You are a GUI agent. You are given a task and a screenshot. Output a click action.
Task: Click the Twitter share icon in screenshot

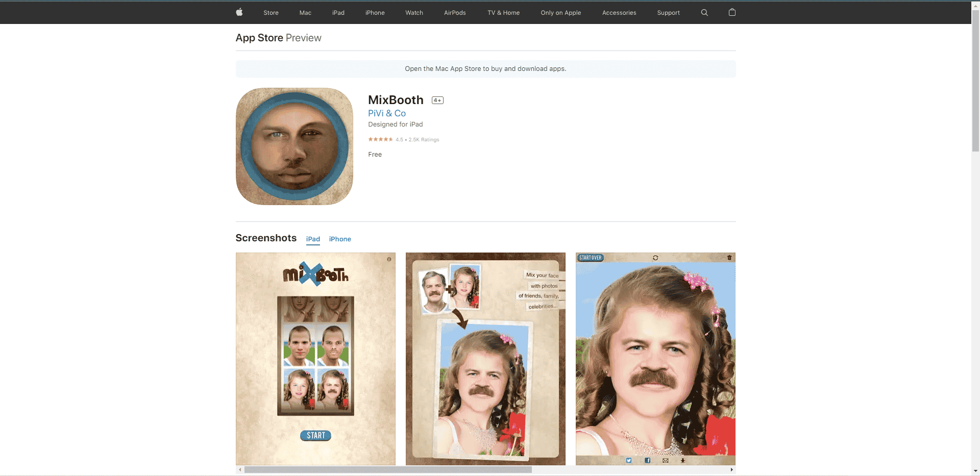[x=629, y=460]
